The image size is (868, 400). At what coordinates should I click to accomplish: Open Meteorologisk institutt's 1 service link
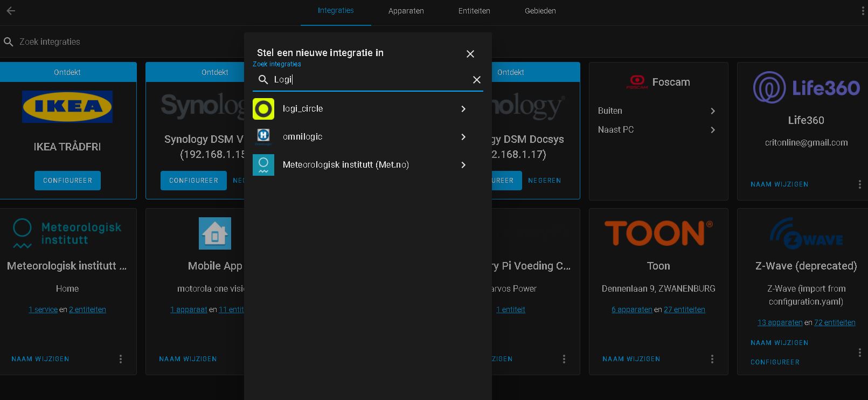43,309
